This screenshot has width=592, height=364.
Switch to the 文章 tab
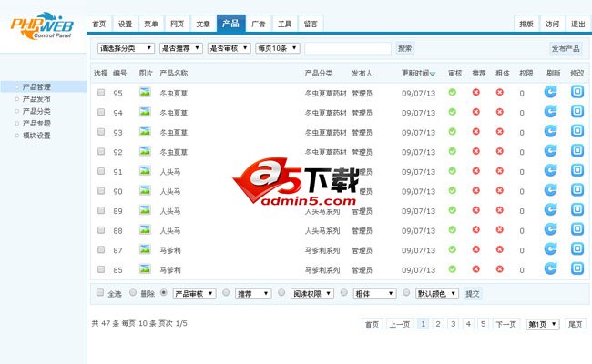pyautogui.click(x=203, y=24)
